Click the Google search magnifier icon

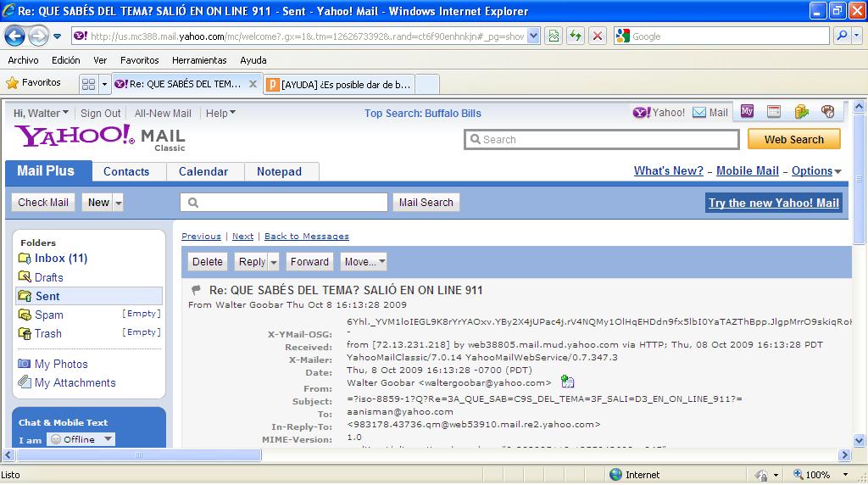click(842, 36)
